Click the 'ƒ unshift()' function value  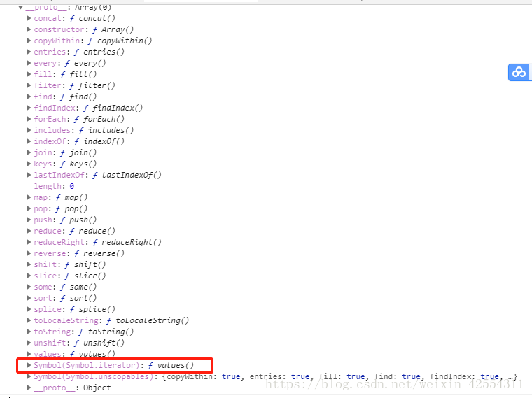click(99, 343)
